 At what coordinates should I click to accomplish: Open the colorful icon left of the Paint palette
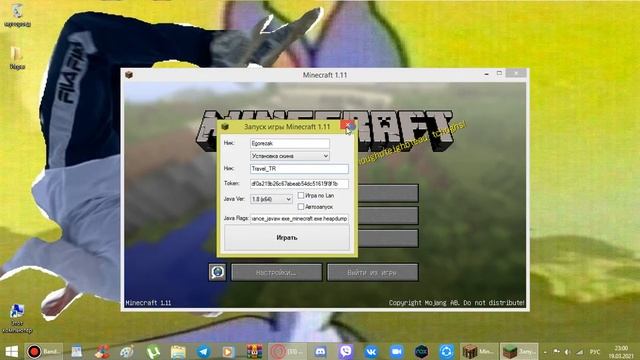tap(102, 351)
